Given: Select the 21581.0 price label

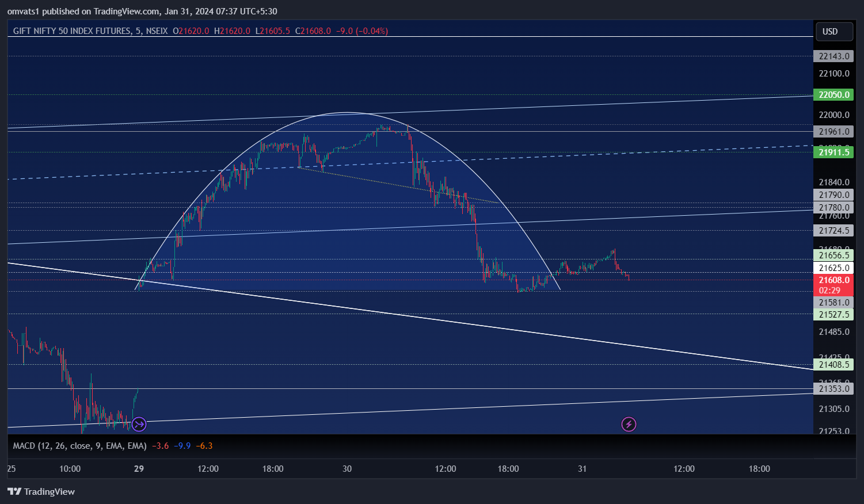Looking at the screenshot, I should click(x=833, y=303).
